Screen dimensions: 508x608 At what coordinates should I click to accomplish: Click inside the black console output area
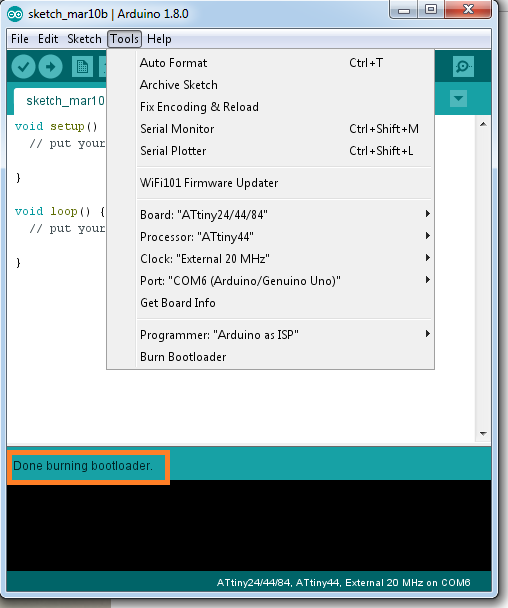point(249,525)
